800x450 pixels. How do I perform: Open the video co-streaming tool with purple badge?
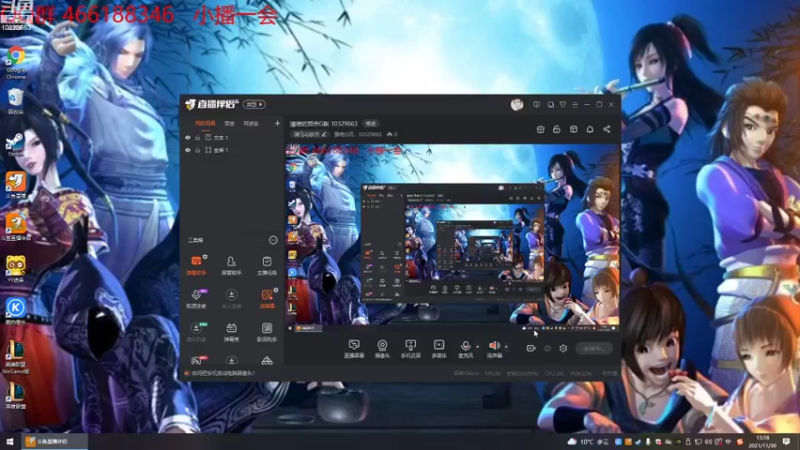196,298
